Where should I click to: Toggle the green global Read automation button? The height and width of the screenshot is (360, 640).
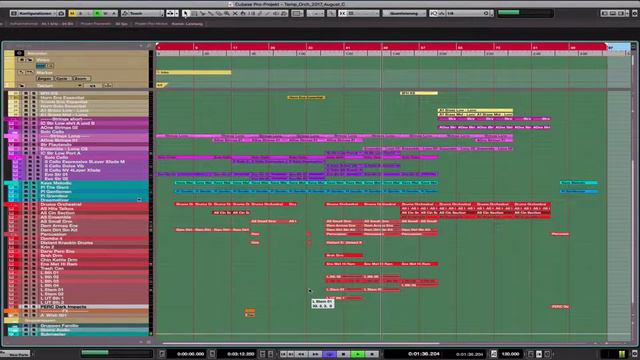click(97, 13)
